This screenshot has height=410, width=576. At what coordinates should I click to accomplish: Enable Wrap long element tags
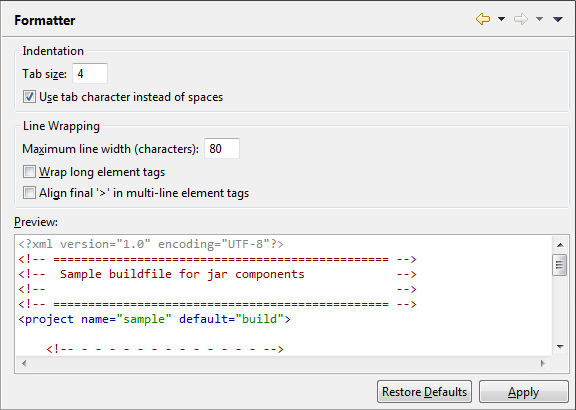coord(29,172)
